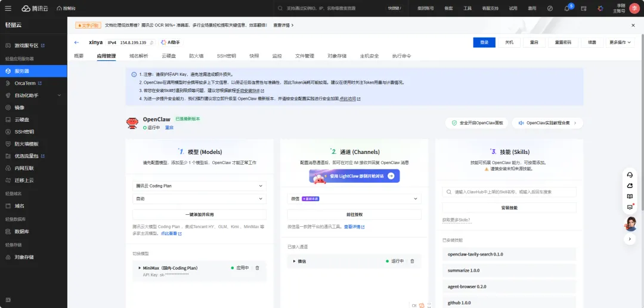Expand the floating panel arrow button

pos(630,239)
